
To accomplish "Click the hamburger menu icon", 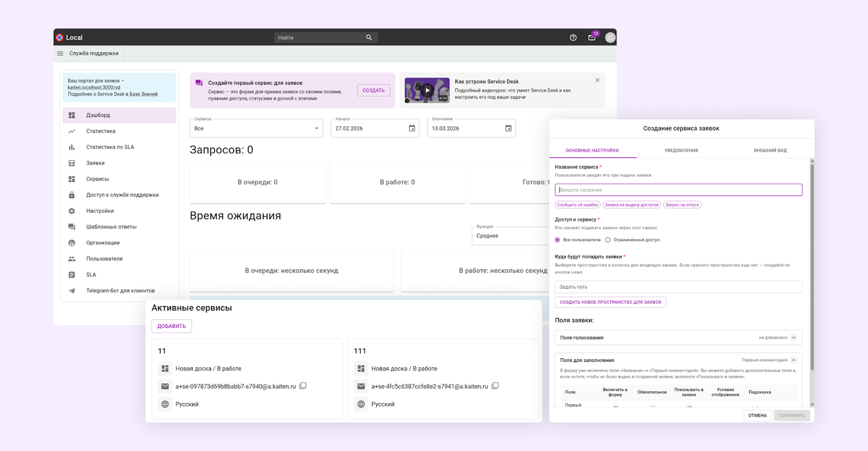I will pyautogui.click(x=60, y=53).
